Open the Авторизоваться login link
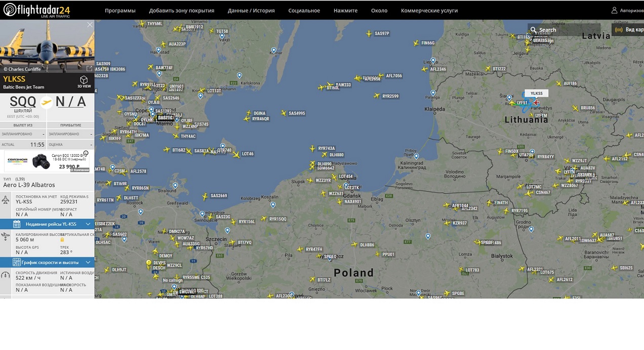Viewport: 644px width, 350px height. point(627,11)
